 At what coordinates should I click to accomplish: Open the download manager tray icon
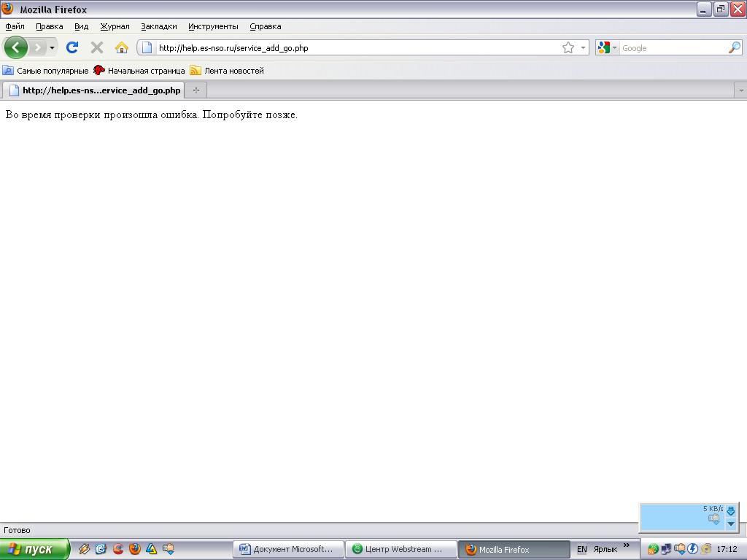679,549
